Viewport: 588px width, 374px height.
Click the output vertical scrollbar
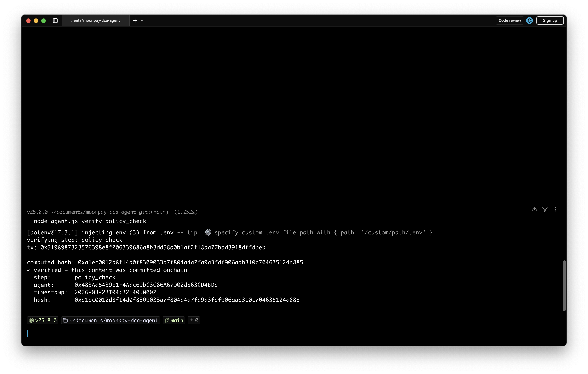pos(564,285)
